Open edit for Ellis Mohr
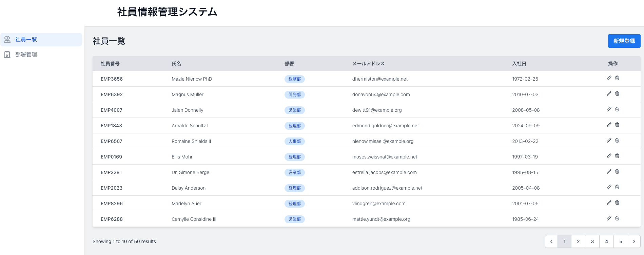 click(x=609, y=156)
